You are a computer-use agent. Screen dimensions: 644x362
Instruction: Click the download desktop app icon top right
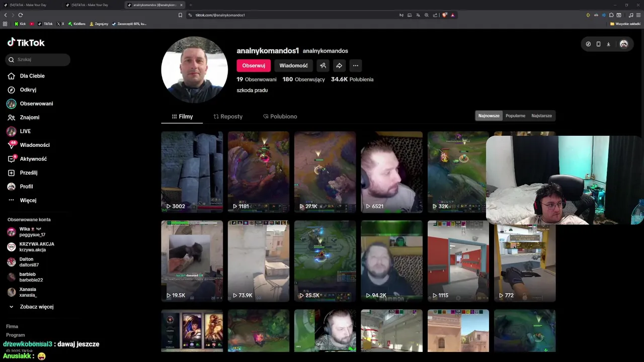pos(608,44)
